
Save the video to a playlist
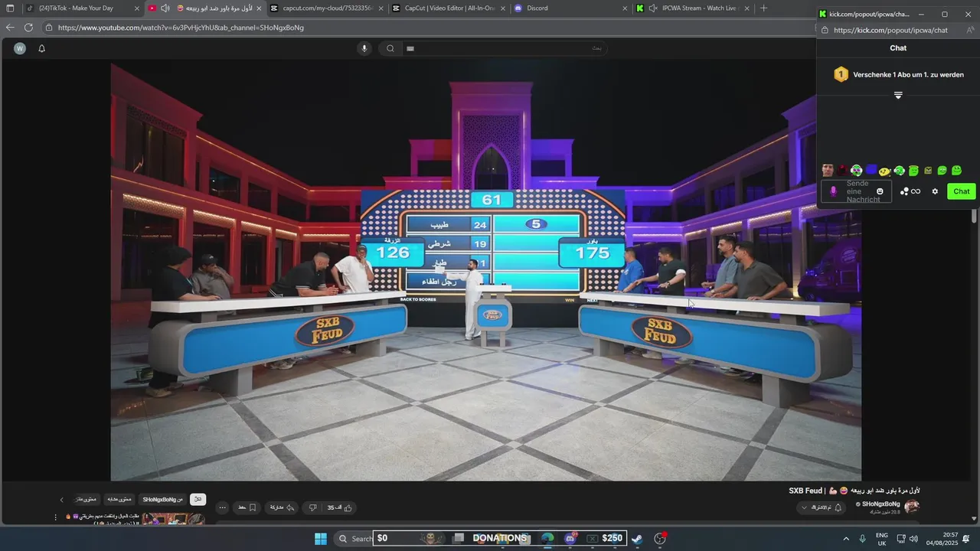(x=247, y=507)
